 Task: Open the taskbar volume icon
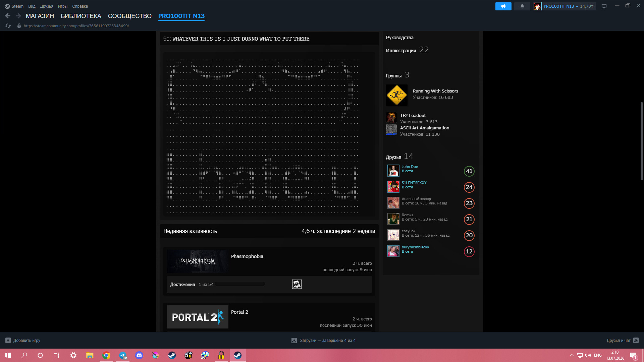[588, 355]
